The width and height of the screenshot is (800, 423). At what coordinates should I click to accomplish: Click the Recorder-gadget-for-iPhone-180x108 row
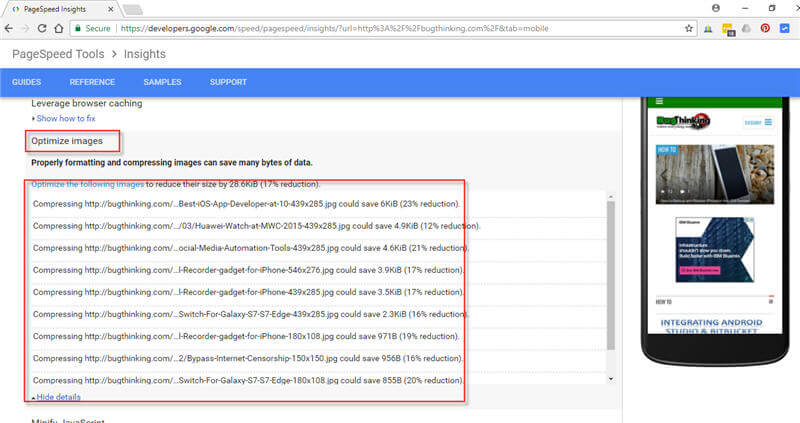tap(246, 336)
